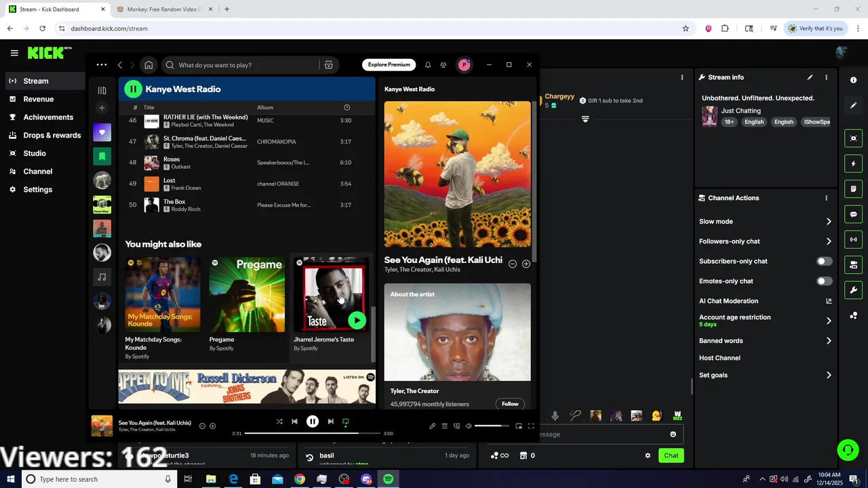Open AI Chat Moderation external link

[x=829, y=301]
